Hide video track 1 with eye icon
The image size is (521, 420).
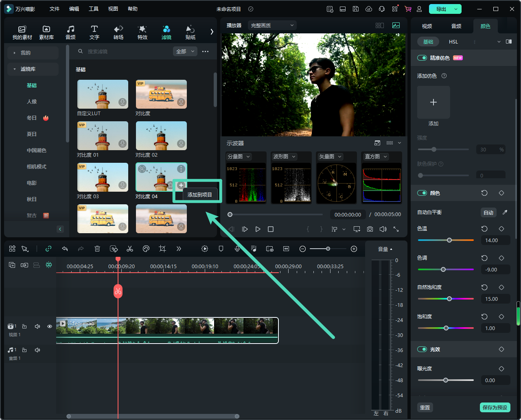tap(50, 326)
